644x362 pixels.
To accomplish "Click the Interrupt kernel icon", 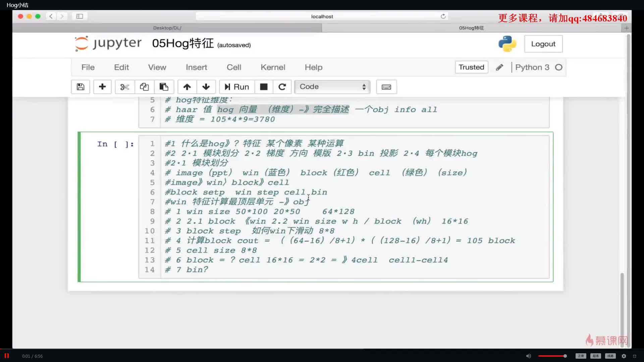I will [264, 86].
